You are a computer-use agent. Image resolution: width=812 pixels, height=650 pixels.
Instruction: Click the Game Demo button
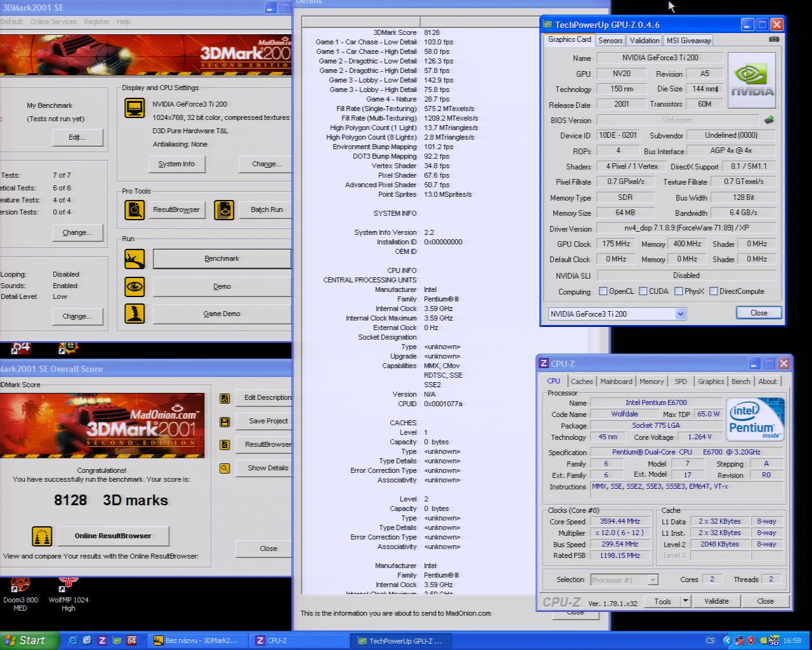[222, 314]
